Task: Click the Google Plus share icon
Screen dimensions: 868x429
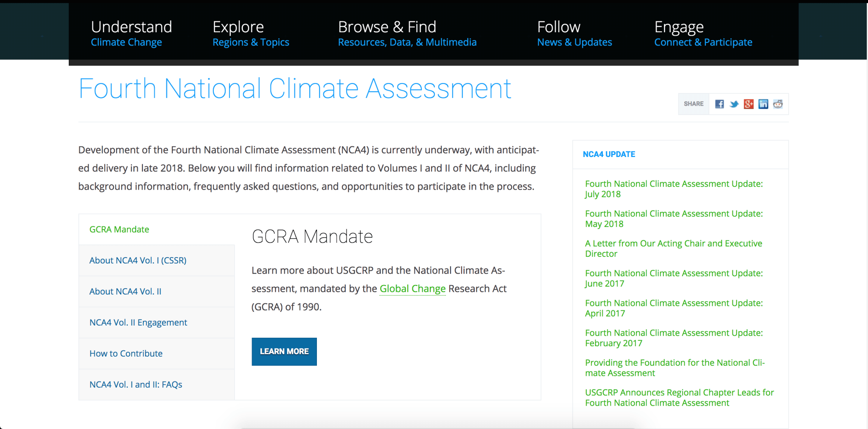Action: point(748,104)
